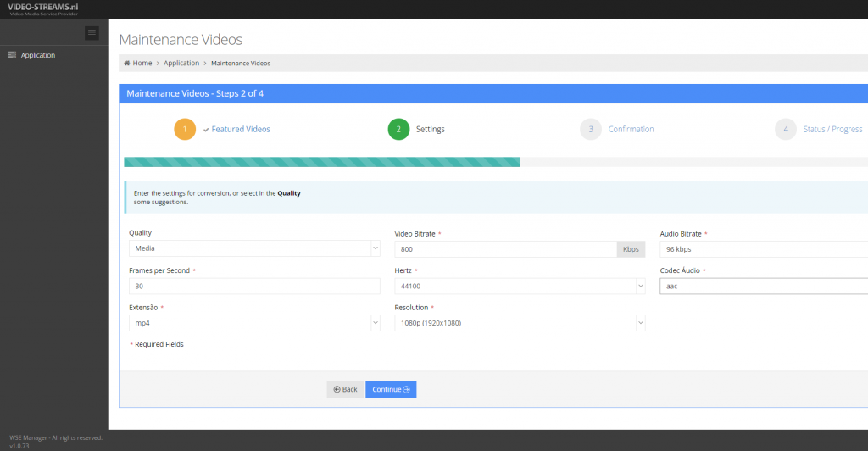Click the Quality field label

pos(140,233)
